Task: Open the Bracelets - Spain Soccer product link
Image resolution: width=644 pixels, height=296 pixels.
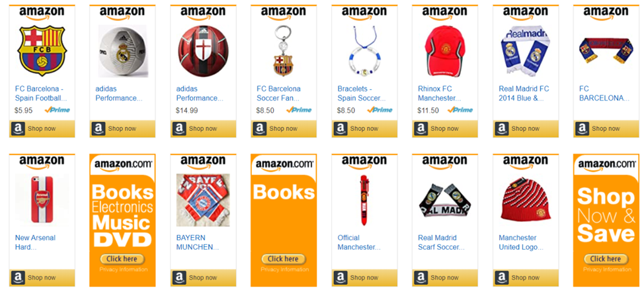Action: tap(362, 94)
